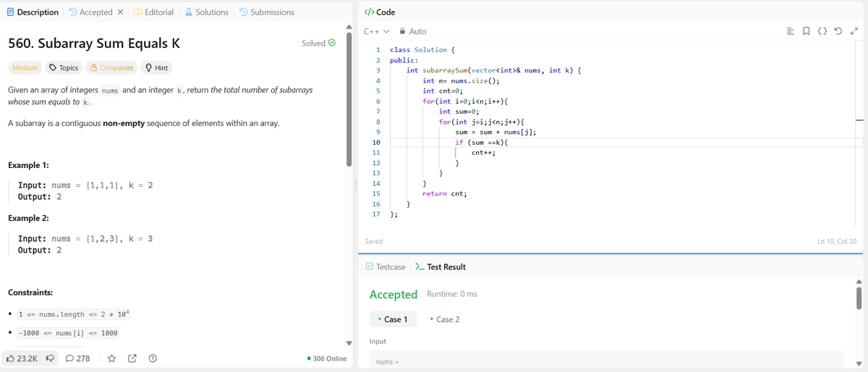Click the test result panel scrollbar
This screenshot has width=868, height=372.
[859, 299]
